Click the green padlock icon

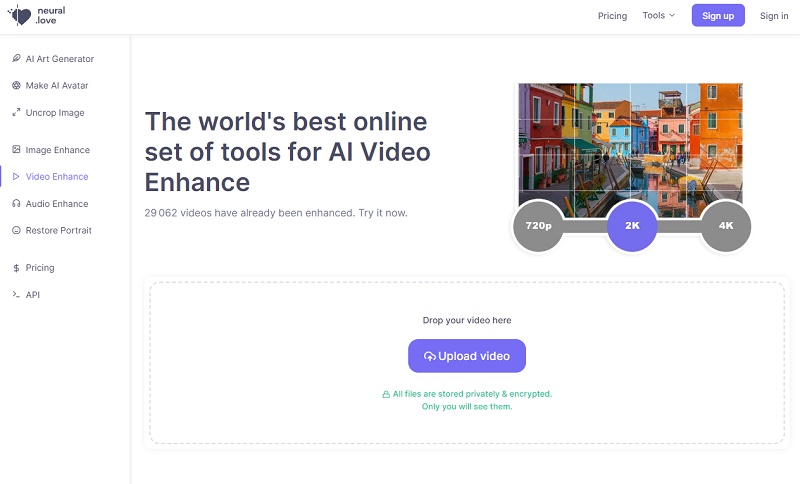click(386, 394)
